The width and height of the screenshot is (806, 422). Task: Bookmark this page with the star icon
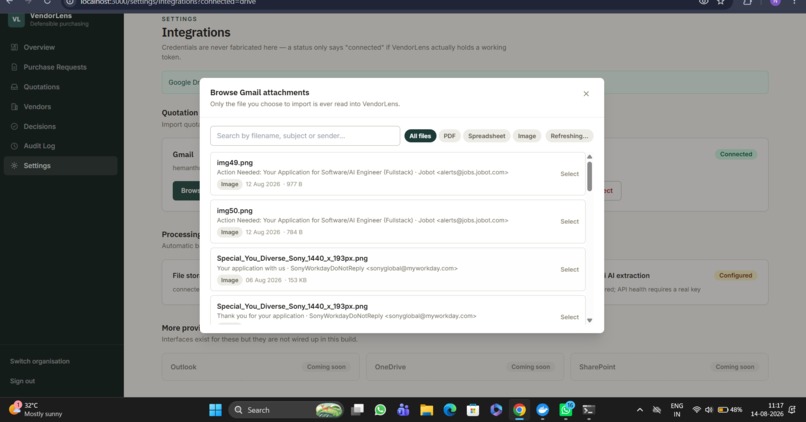[x=721, y=2]
